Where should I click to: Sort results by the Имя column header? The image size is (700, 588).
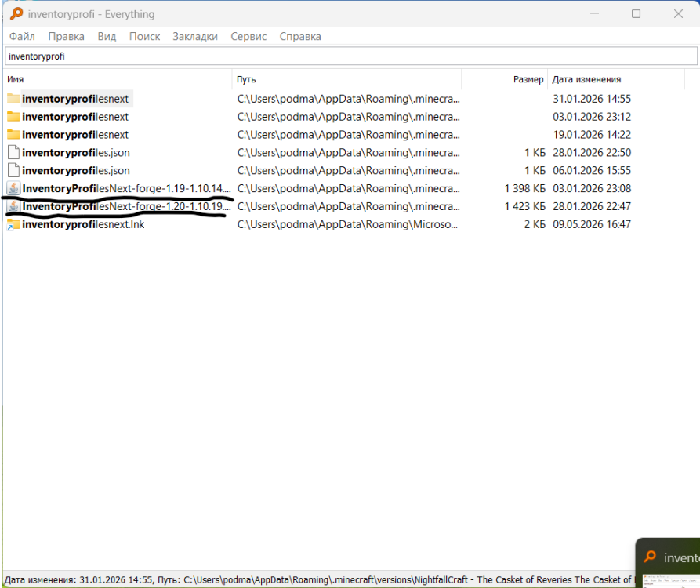pos(118,79)
